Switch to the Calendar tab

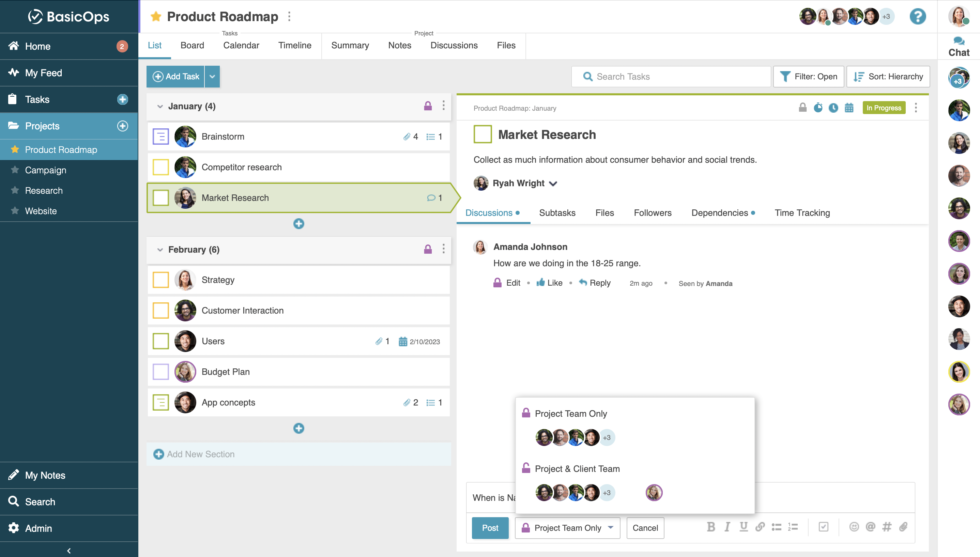coord(241,45)
